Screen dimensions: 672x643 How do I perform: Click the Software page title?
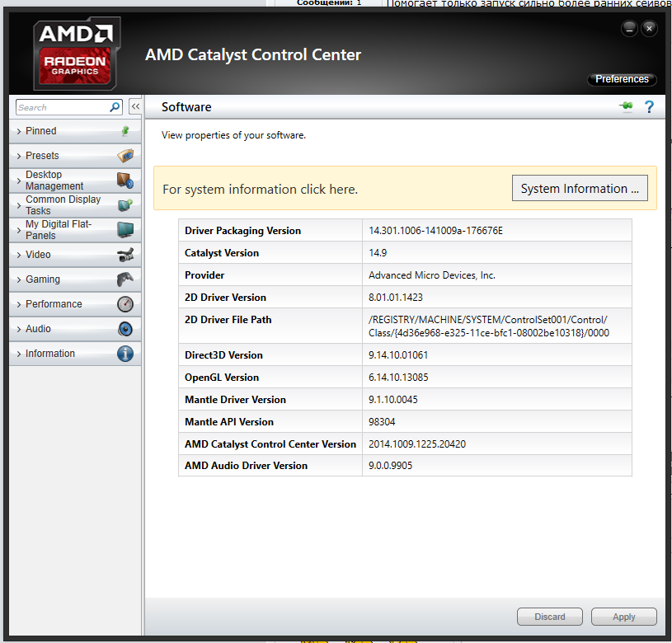tap(186, 106)
